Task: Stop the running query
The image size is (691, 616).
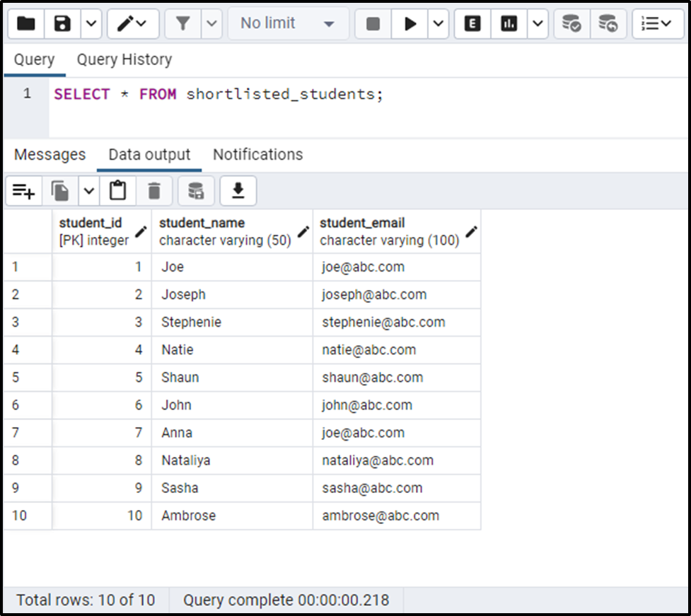Action: click(x=372, y=23)
